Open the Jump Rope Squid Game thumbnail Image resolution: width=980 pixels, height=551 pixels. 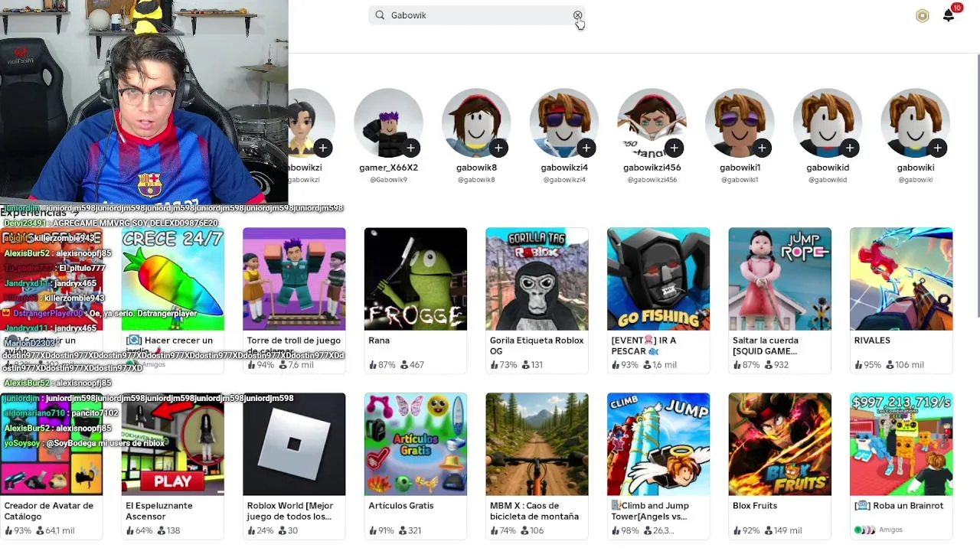(x=779, y=279)
